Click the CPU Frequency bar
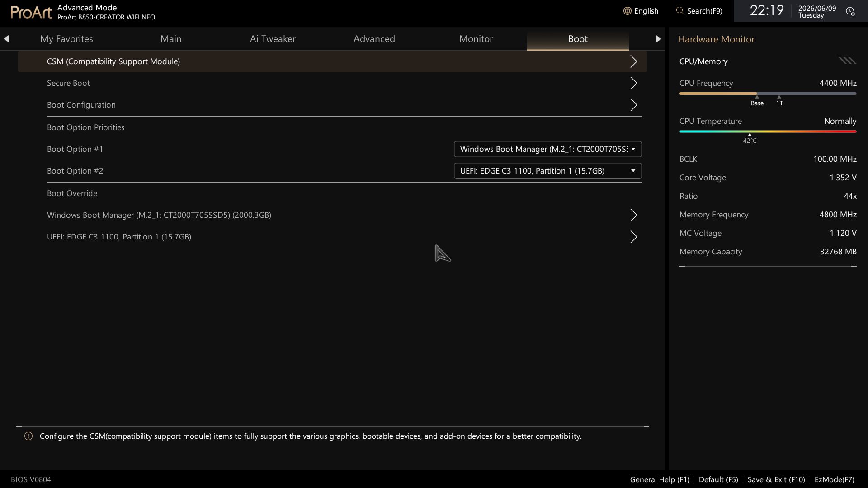868x488 pixels. [x=768, y=94]
